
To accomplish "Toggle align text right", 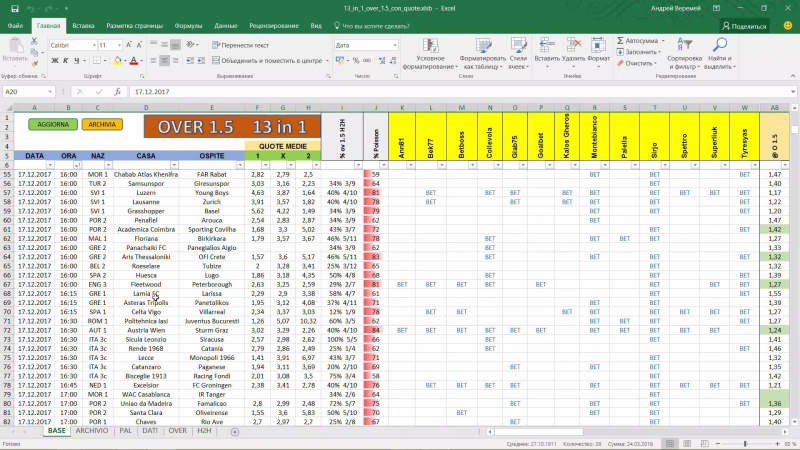I will click(176, 61).
